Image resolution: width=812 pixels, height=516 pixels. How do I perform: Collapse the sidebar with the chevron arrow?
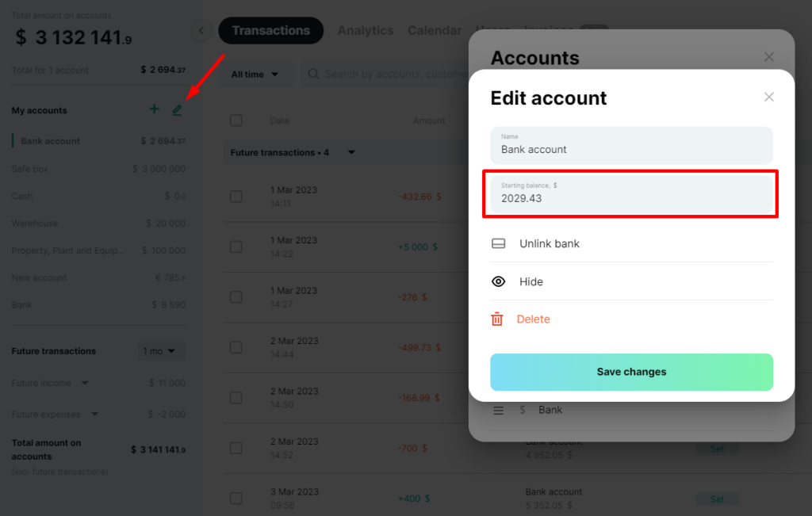coord(201,31)
